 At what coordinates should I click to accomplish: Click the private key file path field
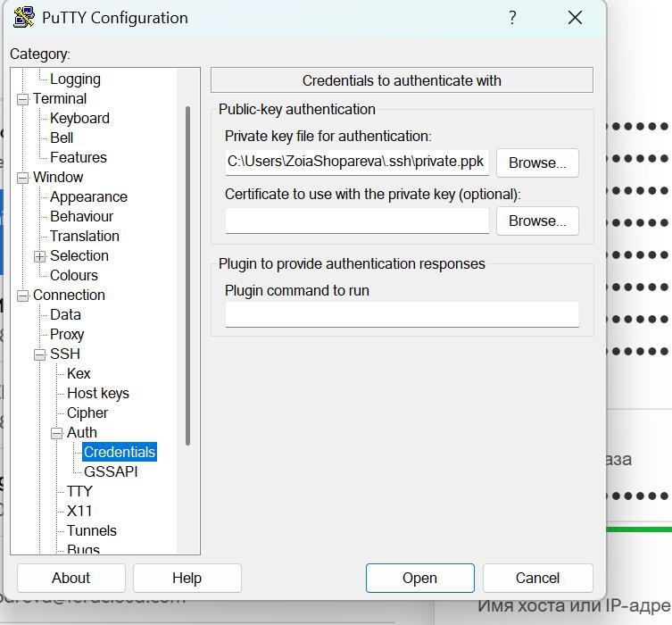(357, 162)
